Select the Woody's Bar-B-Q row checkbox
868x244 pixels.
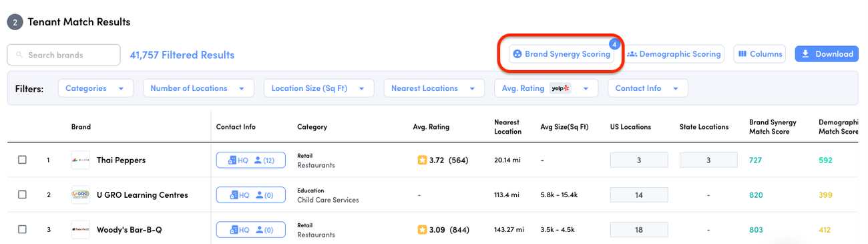point(22,229)
